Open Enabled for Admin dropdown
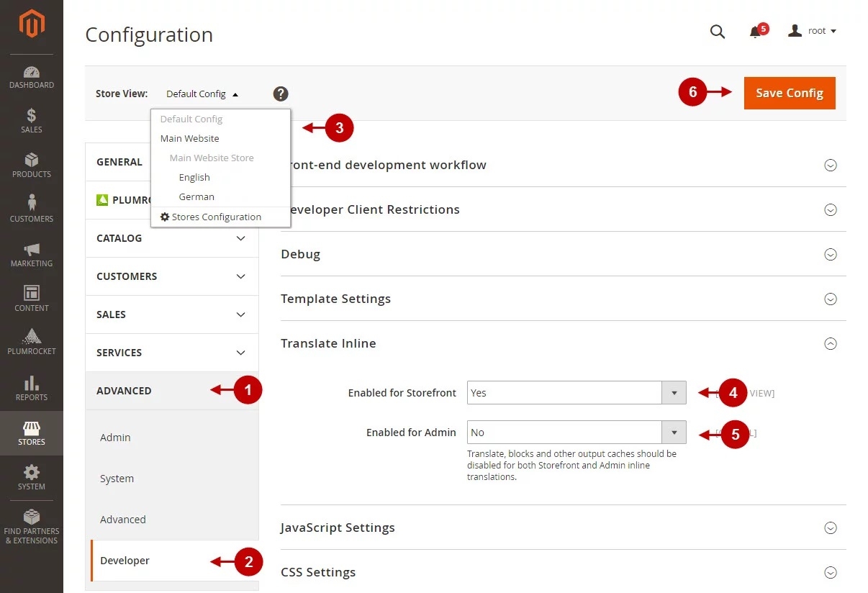 (577, 433)
